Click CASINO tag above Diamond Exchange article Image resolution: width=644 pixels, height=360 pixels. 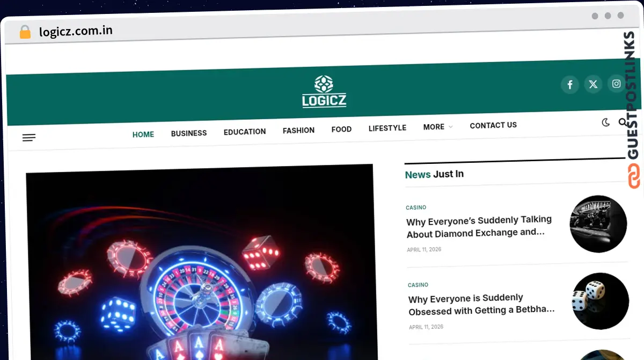pyautogui.click(x=416, y=207)
